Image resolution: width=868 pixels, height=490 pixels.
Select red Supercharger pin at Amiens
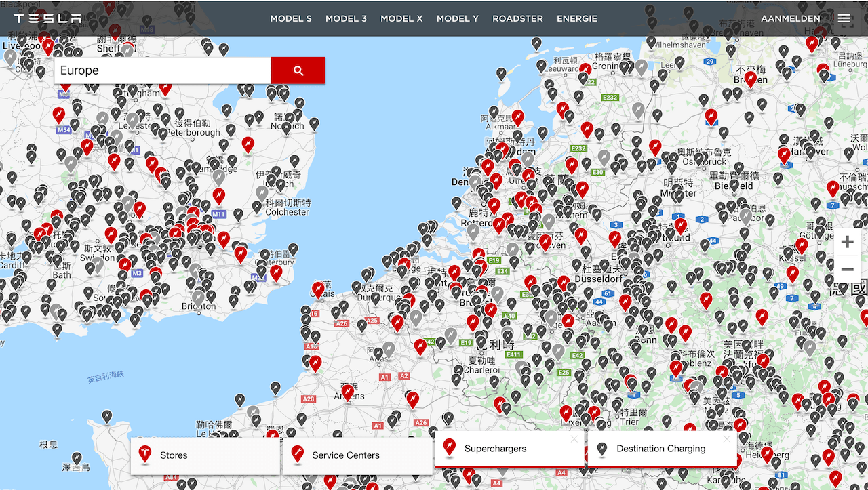pos(348,392)
